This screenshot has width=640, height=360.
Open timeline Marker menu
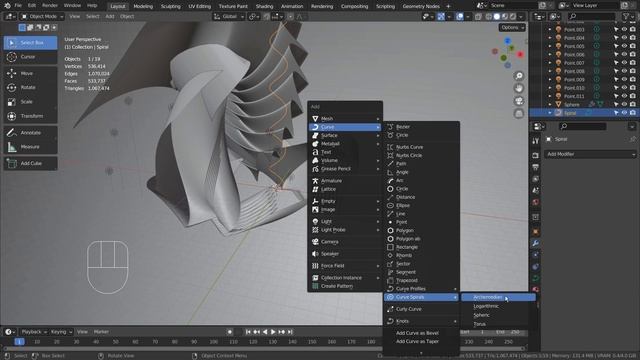pyautogui.click(x=101, y=332)
